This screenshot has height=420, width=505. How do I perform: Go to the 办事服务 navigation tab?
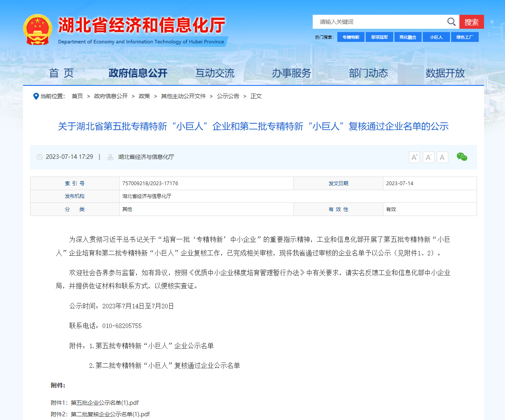coord(291,73)
